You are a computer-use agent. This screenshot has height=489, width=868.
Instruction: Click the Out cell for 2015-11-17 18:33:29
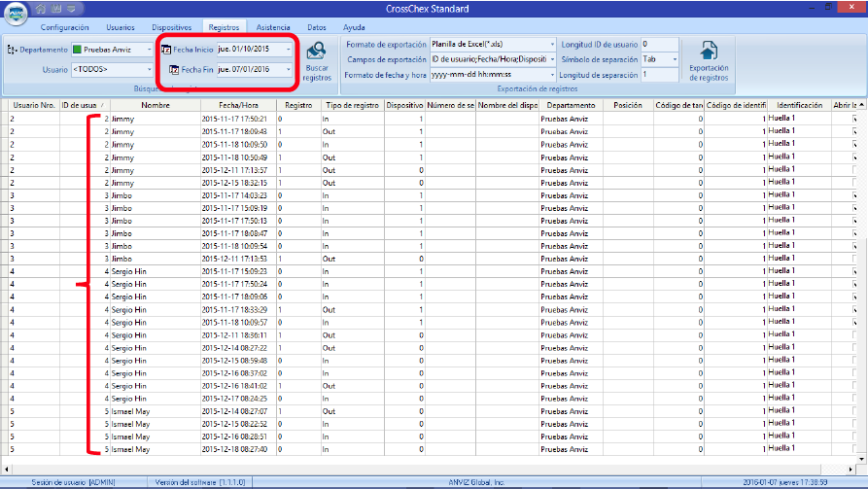(352, 309)
